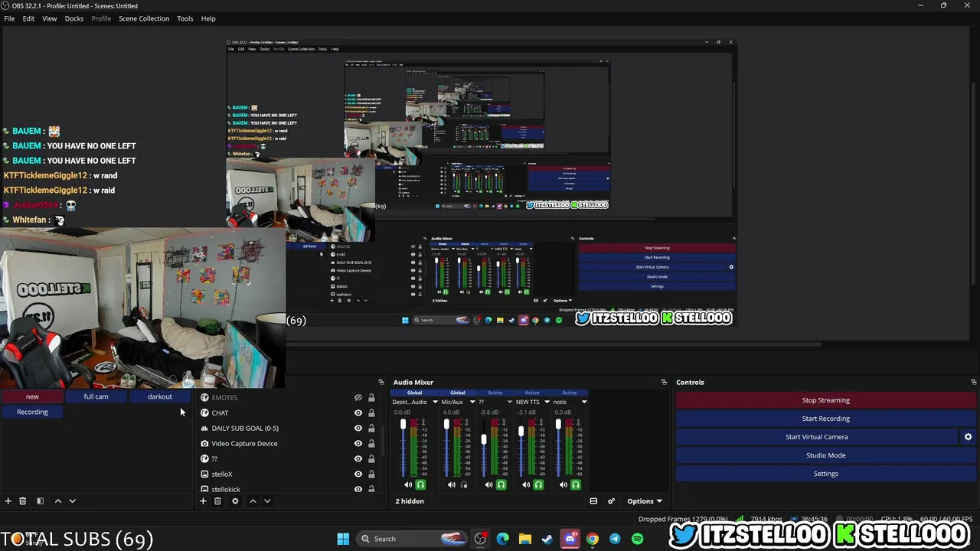Add a new source with the plus icon
Screen dimensions: 980x551
[203, 501]
